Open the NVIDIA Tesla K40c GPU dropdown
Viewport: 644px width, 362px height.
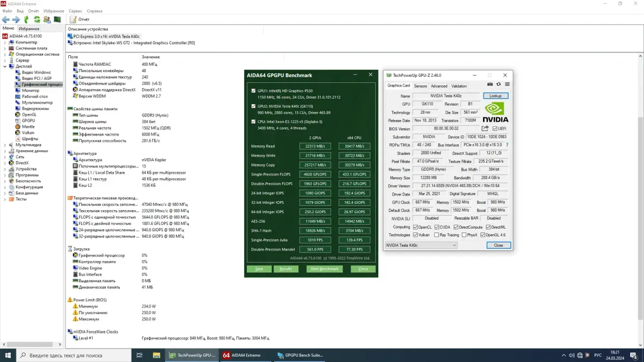pyautogui.click(x=454, y=245)
